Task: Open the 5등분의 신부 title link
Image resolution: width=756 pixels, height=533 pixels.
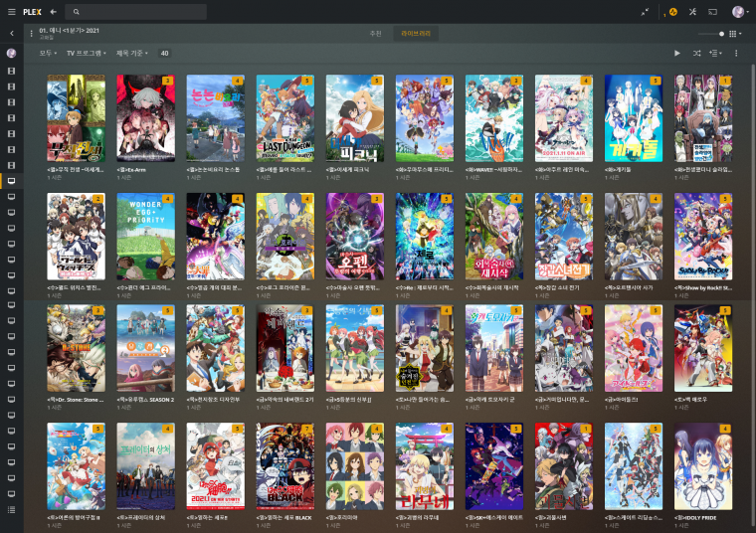Action: pos(348,400)
